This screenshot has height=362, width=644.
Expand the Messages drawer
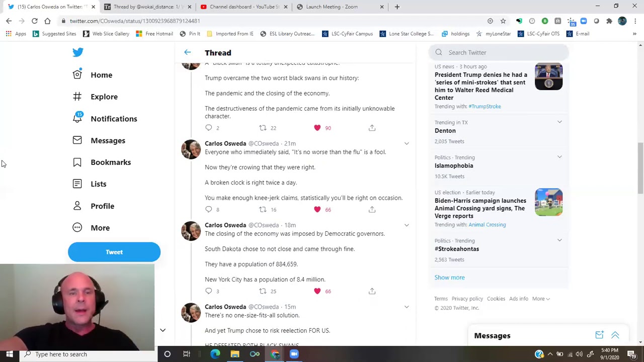(615, 335)
